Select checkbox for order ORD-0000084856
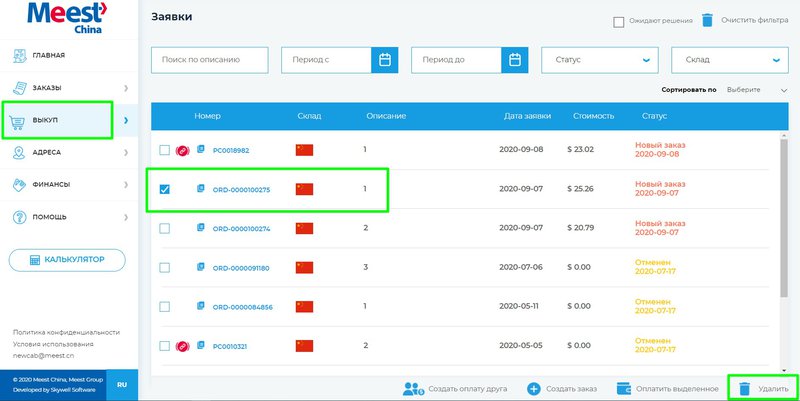This screenshot has width=800, height=401. 164,307
